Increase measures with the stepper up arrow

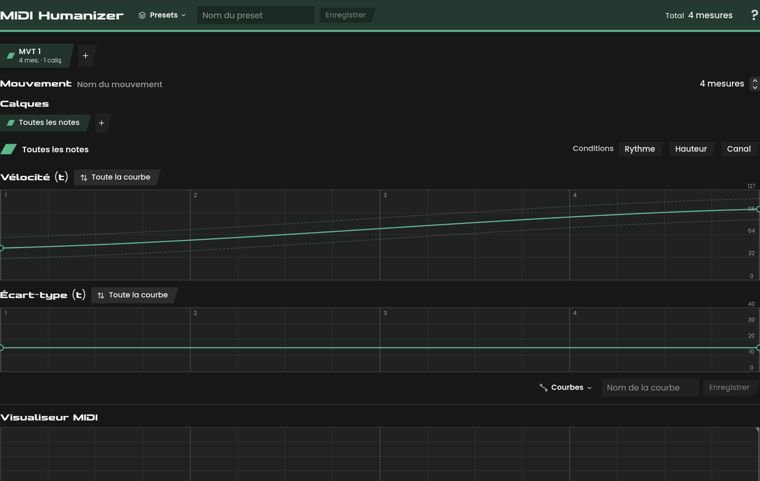755,80
